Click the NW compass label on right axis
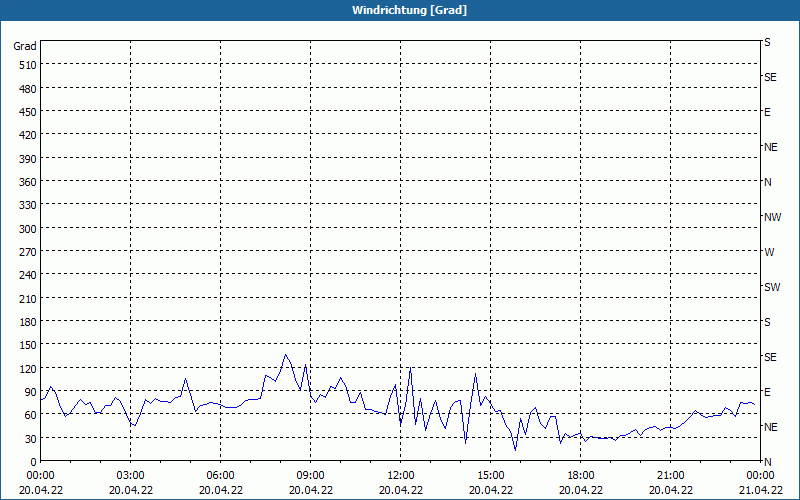Viewport: 800px width, 500px height. [x=772, y=217]
